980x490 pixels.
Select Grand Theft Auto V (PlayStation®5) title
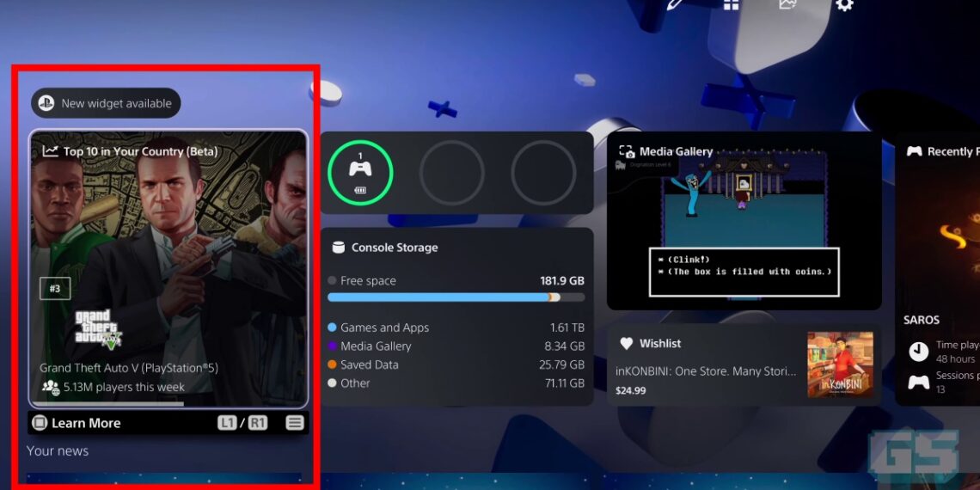129,368
